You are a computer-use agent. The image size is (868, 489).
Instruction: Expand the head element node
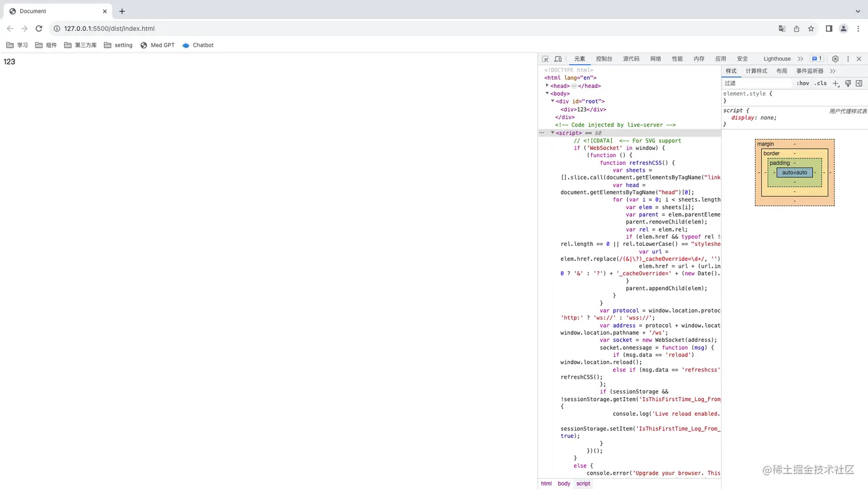[547, 86]
